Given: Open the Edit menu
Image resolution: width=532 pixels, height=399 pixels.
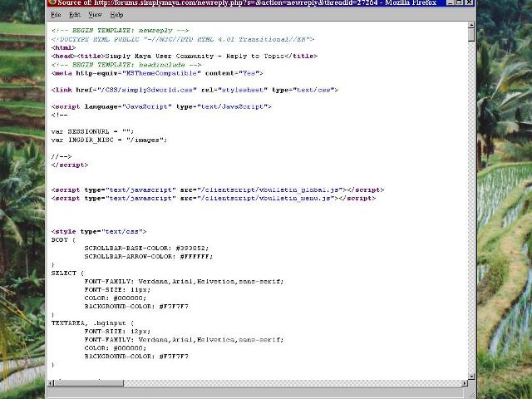Looking at the screenshot, I should pyautogui.click(x=75, y=15).
